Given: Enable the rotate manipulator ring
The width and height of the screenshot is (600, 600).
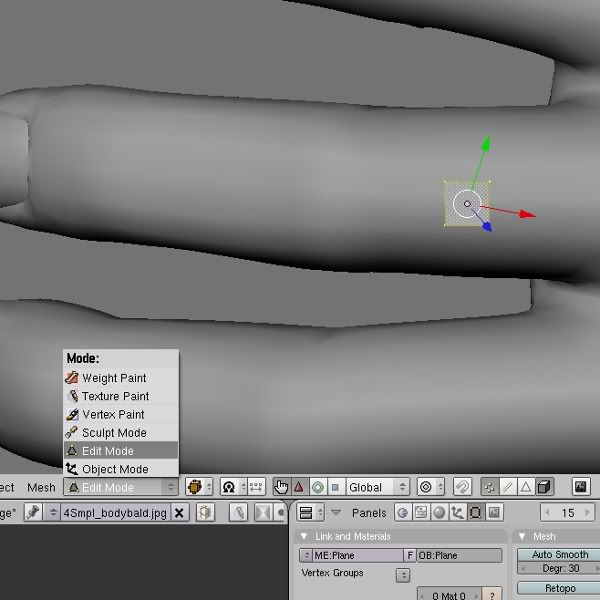Looking at the screenshot, I should click(318, 487).
